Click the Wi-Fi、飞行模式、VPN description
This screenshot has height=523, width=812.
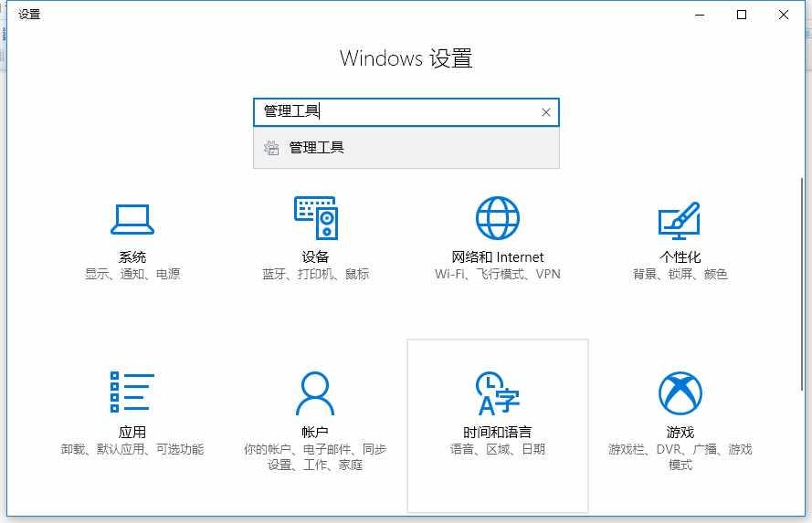coord(498,274)
